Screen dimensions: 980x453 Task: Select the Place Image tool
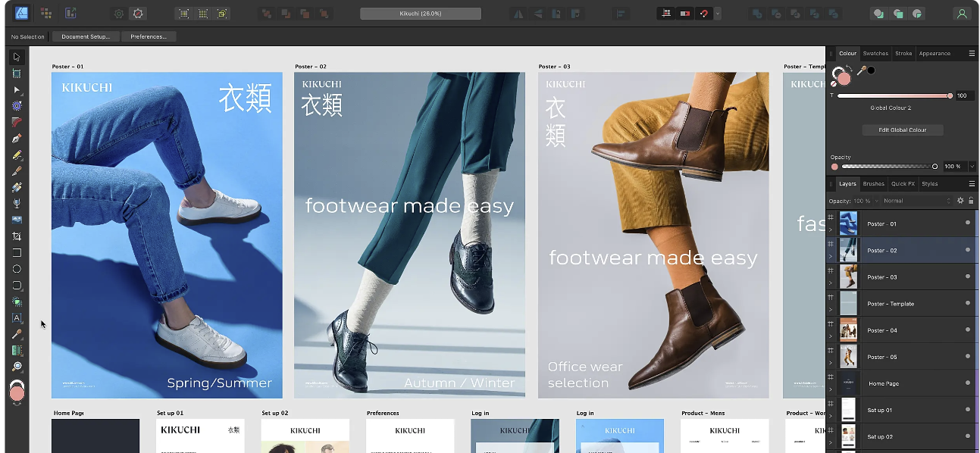[x=17, y=220]
